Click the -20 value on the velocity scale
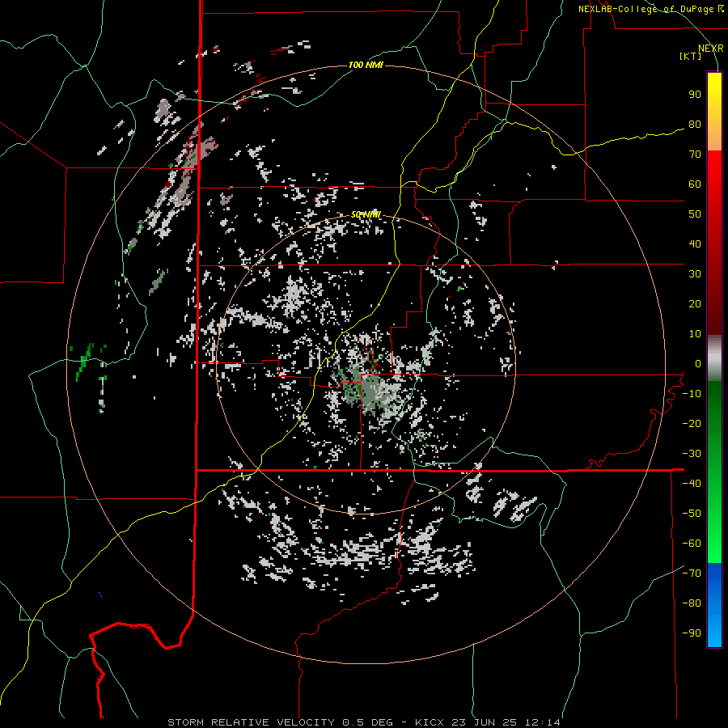728x728 pixels. [692, 424]
